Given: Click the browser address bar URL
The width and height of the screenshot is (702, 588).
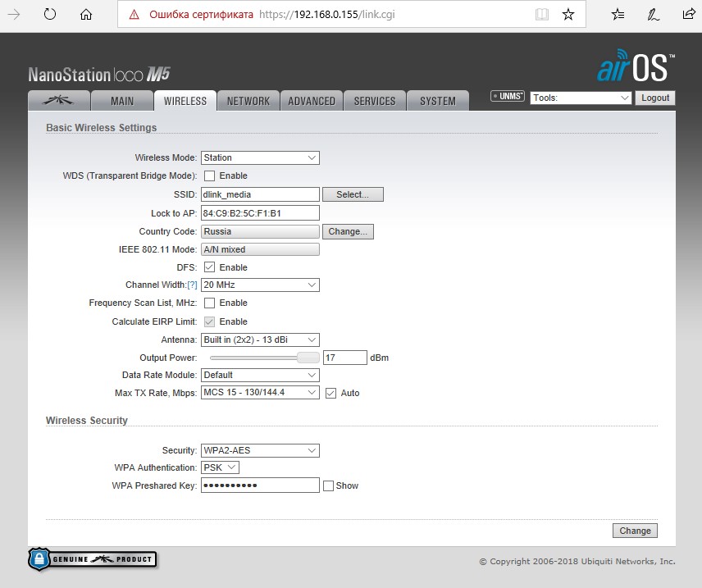Looking at the screenshot, I should pyautogui.click(x=327, y=14).
